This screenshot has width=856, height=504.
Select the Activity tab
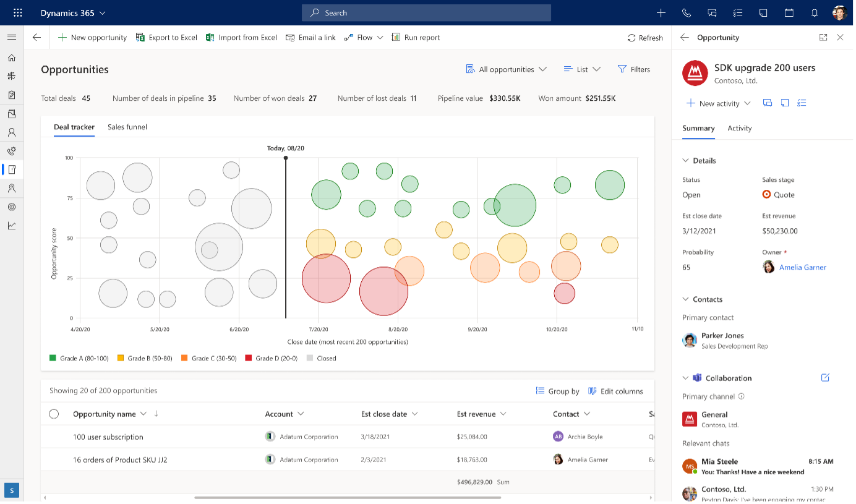coord(739,128)
